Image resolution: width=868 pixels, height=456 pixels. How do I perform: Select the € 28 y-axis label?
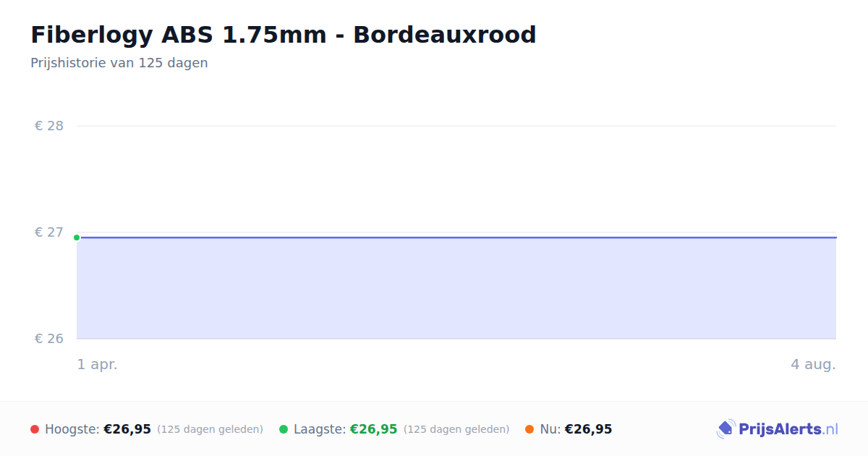49,126
